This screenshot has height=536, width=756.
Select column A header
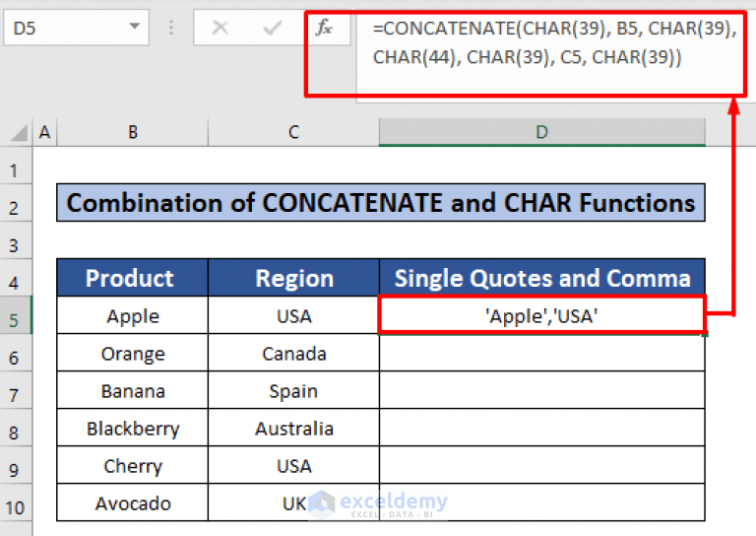pos(45,132)
